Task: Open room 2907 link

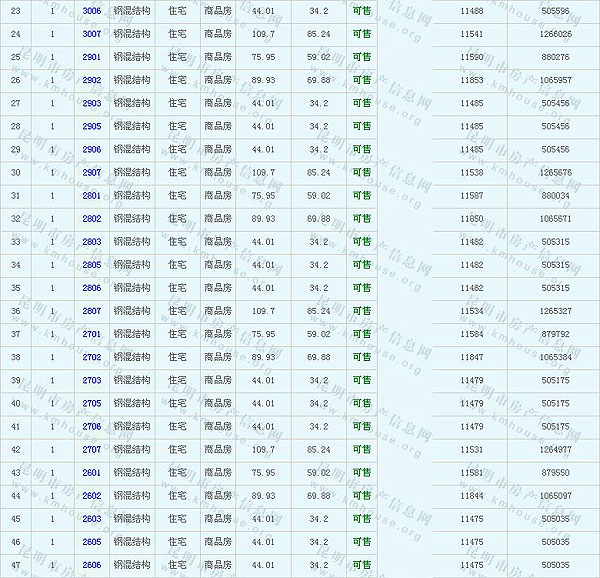Action: coord(91,172)
